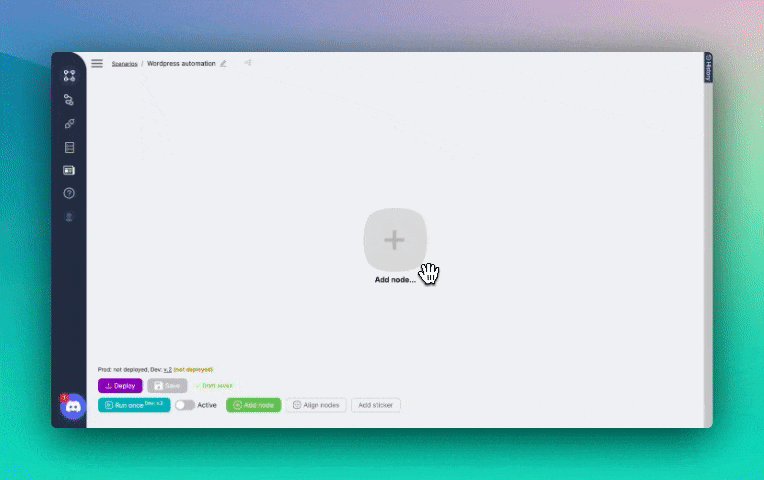Viewport: 764px width, 480px height.
Task: Click the share icon beside scenario title
Action: tap(247, 63)
